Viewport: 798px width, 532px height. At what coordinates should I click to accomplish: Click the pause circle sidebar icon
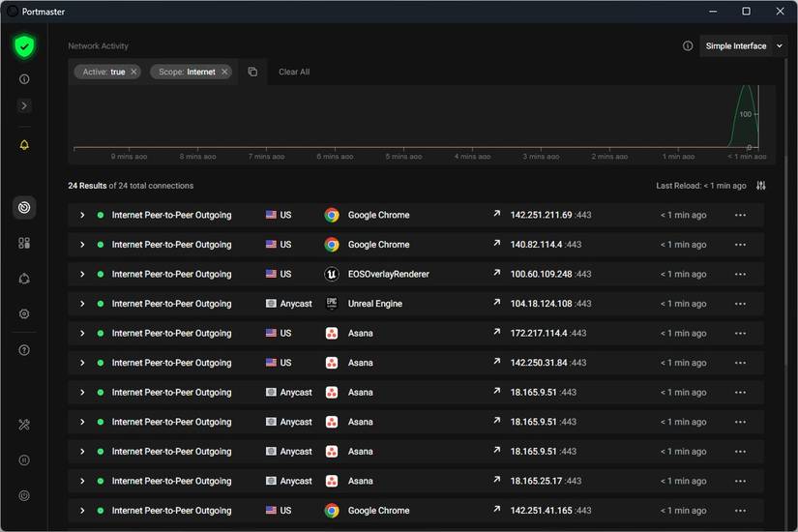point(24,460)
